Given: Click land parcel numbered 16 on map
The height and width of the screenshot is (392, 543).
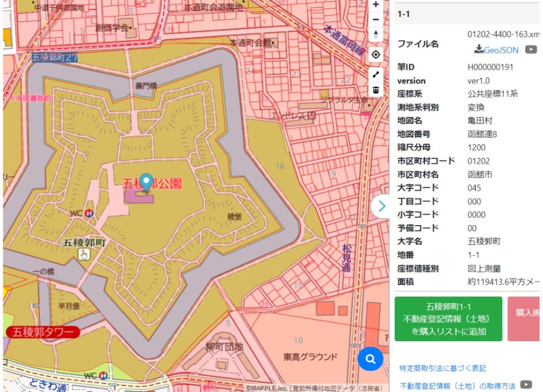Looking at the screenshot, I should [280, 166].
